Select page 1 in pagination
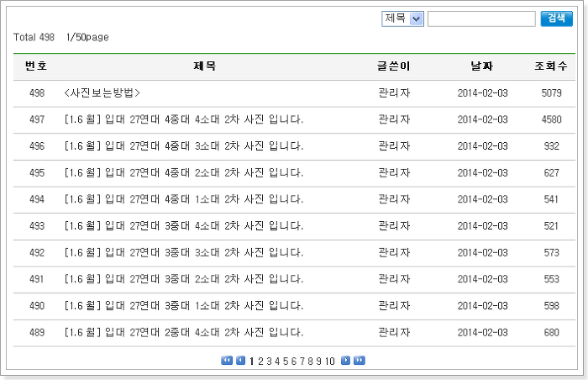The width and height of the screenshot is (588, 380). (x=252, y=362)
